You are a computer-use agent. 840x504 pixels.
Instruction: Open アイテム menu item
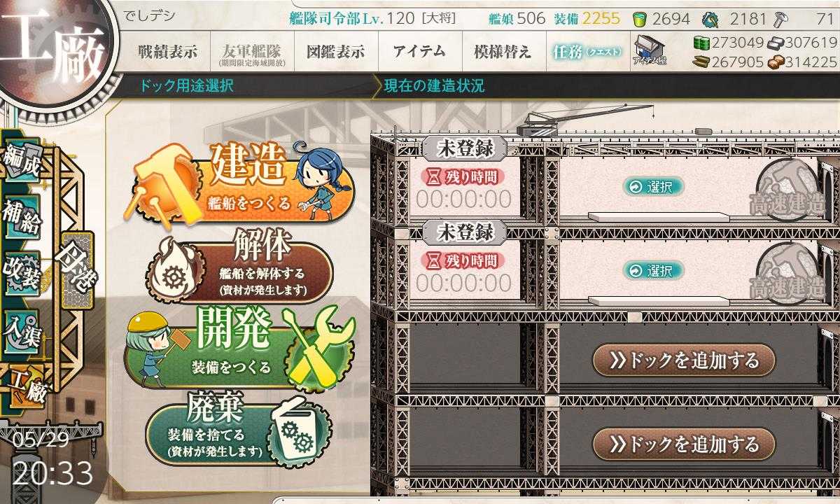tap(419, 52)
